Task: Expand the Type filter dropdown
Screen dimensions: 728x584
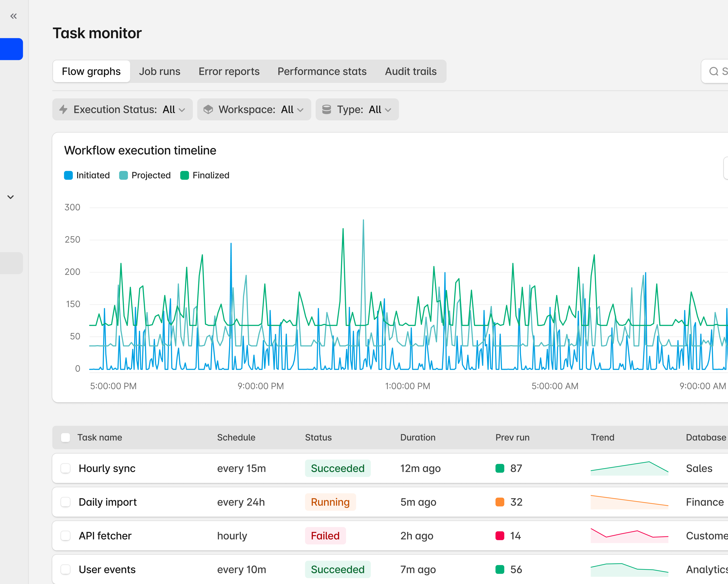Action: (357, 109)
